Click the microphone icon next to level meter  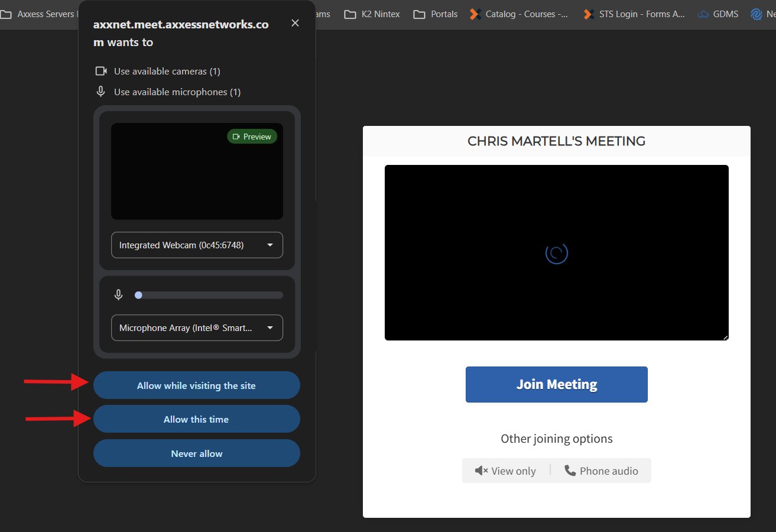(119, 295)
